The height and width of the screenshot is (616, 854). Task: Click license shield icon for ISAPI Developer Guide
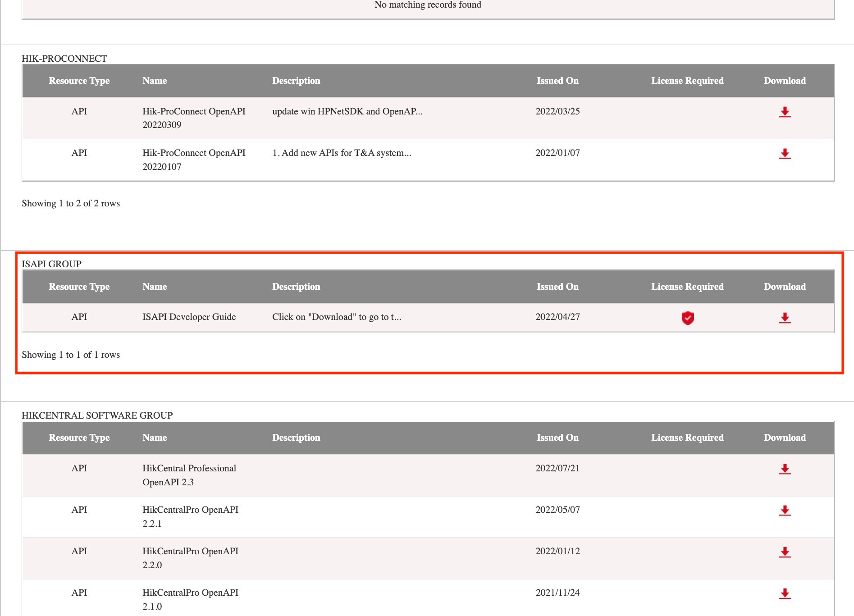pyautogui.click(x=687, y=318)
